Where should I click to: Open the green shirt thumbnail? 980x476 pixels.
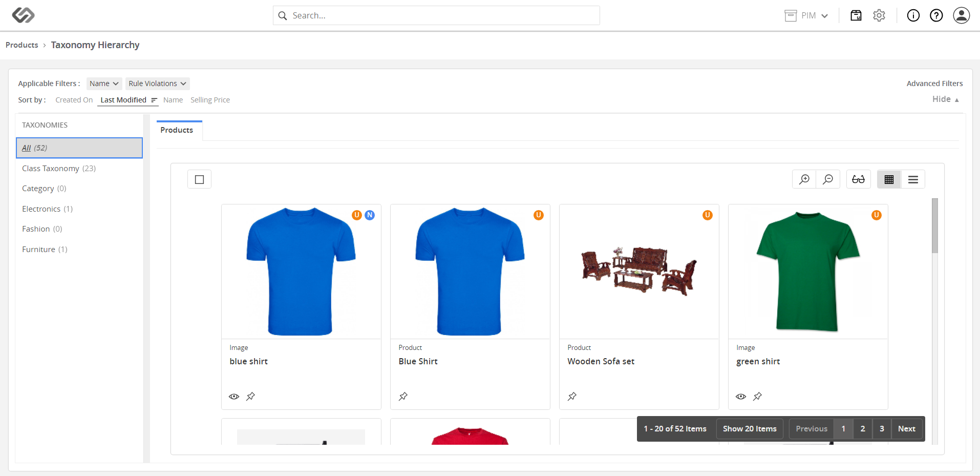[x=808, y=272]
